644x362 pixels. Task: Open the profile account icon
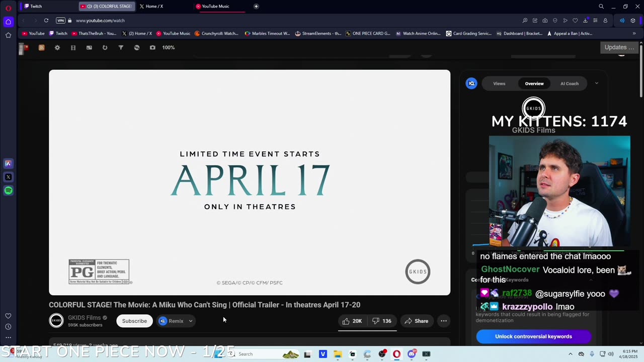click(x=605, y=21)
